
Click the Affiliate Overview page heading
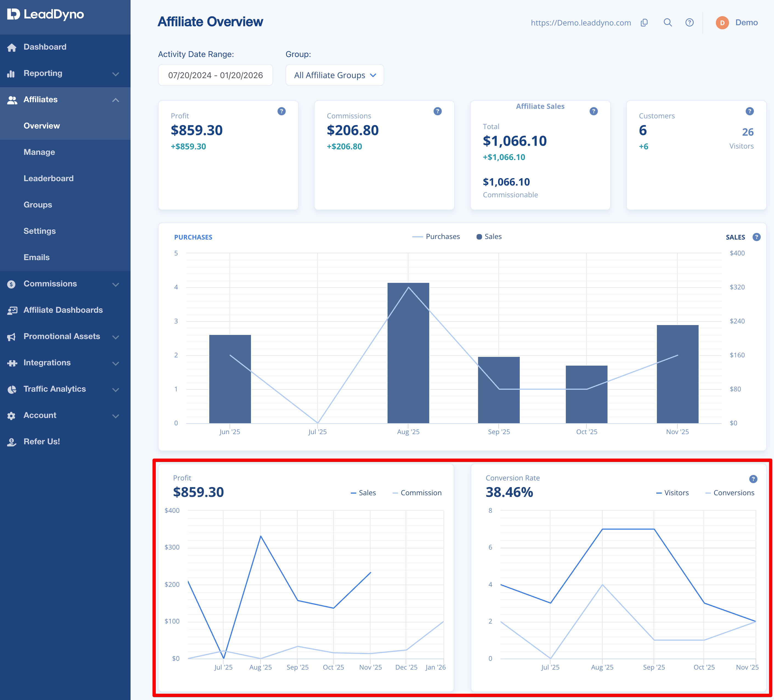click(x=210, y=22)
